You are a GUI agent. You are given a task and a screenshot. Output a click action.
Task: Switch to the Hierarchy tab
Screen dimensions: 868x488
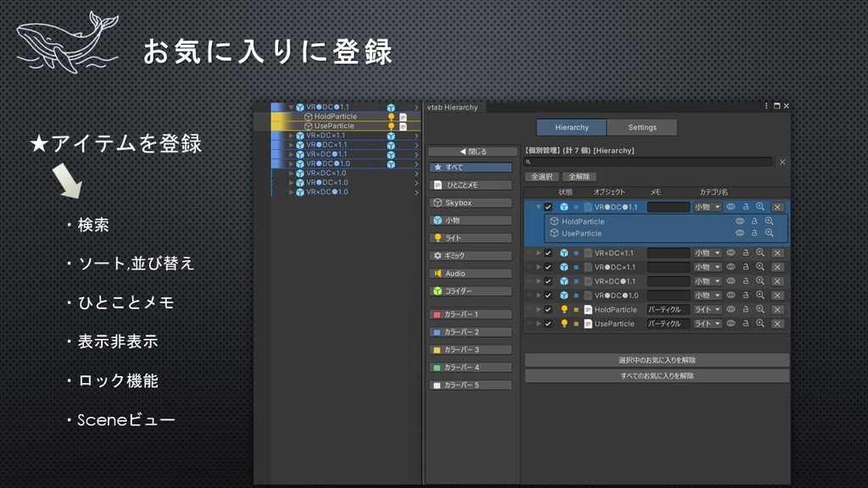coord(571,127)
